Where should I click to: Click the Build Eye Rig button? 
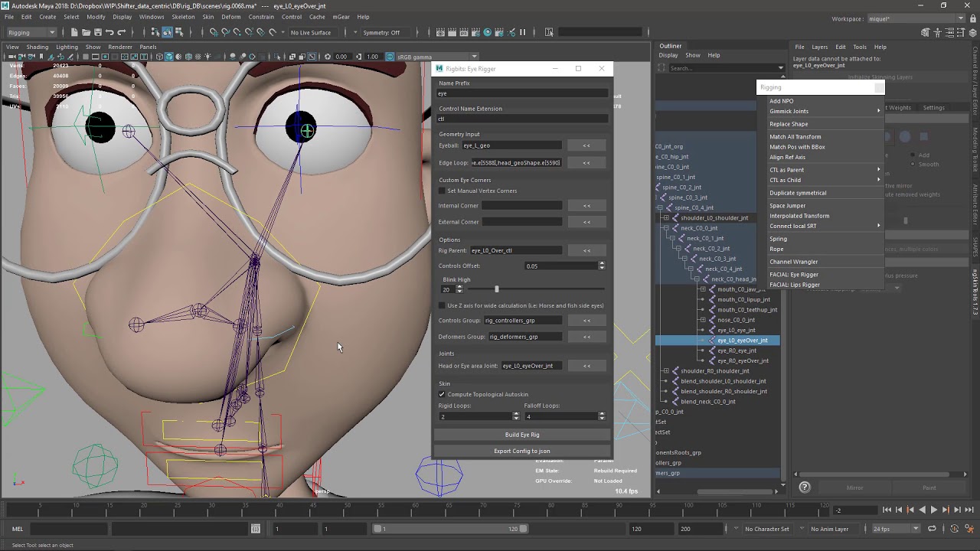[522, 435]
